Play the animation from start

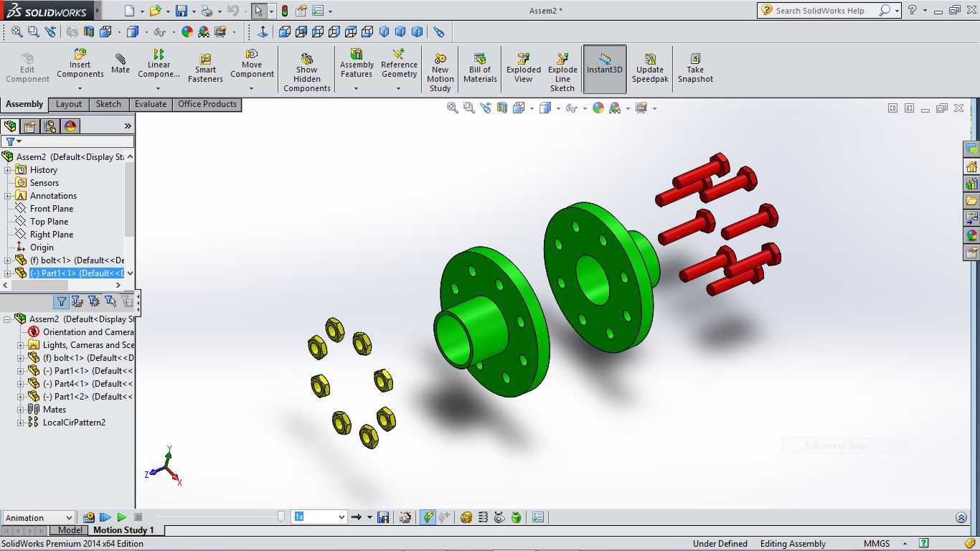(105, 517)
